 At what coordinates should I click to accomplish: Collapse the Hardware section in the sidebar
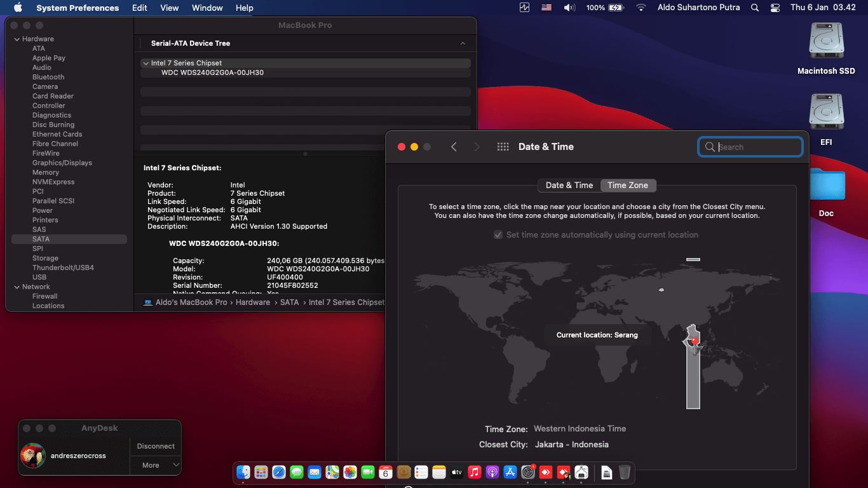tap(17, 39)
